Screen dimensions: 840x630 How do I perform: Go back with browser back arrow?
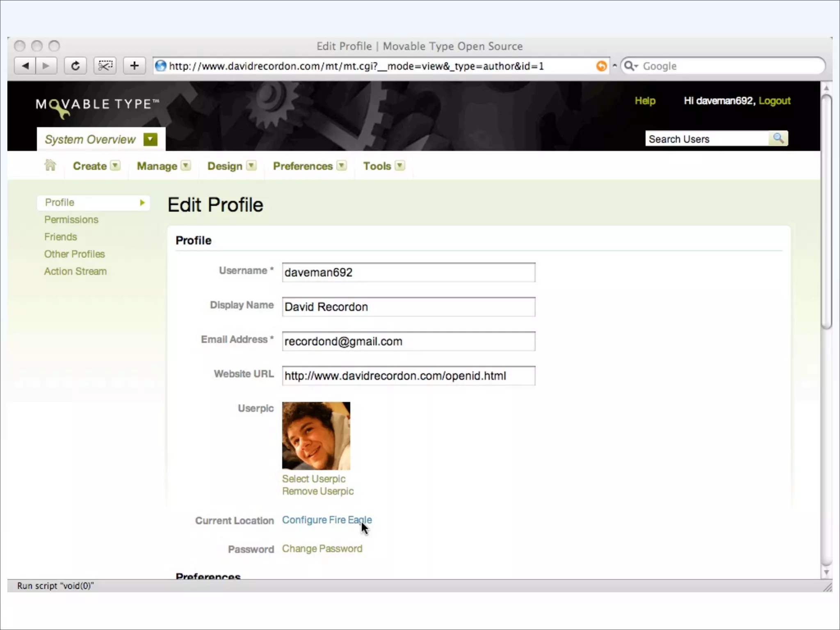(x=25, y=66)
